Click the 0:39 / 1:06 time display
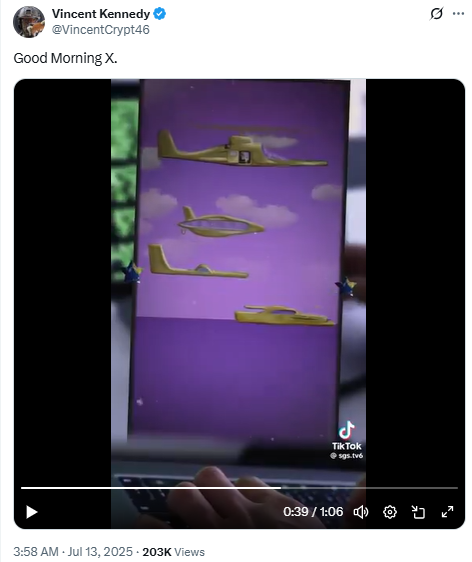The width and height of the screenshot is (472, 562). (313, 511)
